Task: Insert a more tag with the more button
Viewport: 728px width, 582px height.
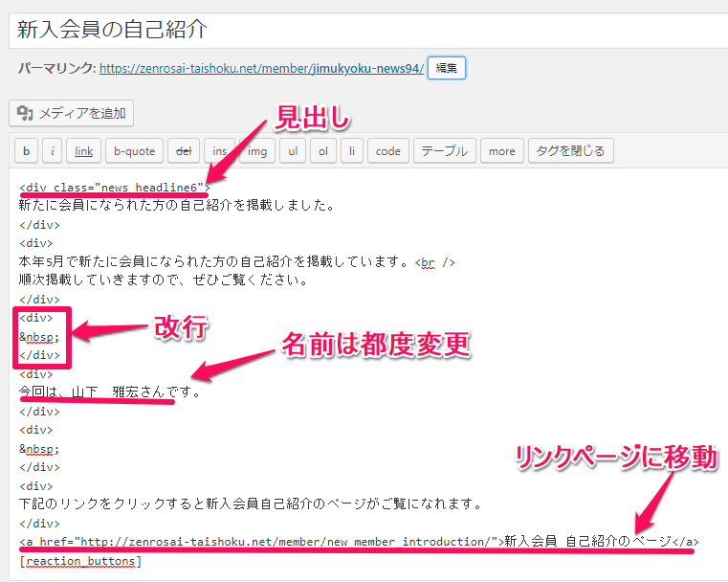Action: (x=501, y=151)
